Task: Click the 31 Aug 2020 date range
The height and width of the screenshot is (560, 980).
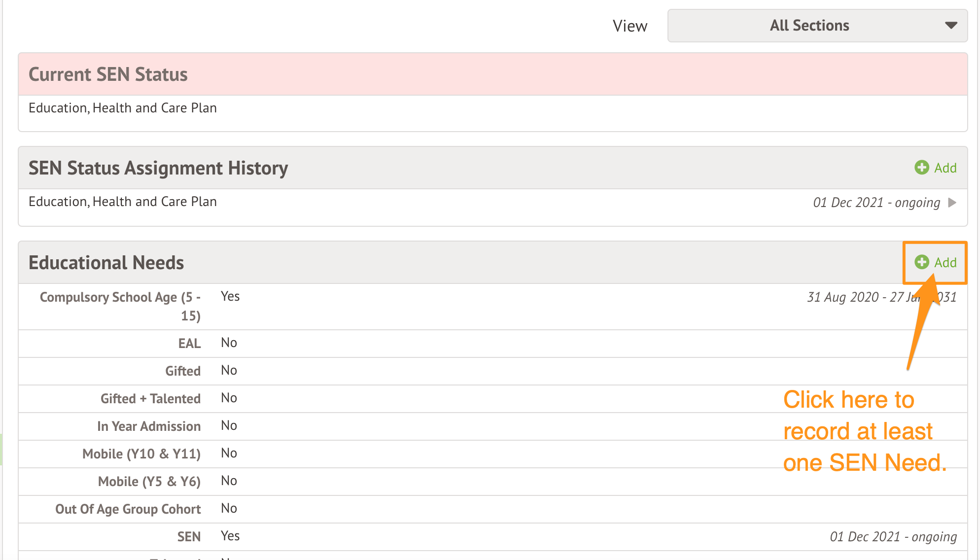Action: [x=858, y=297]
